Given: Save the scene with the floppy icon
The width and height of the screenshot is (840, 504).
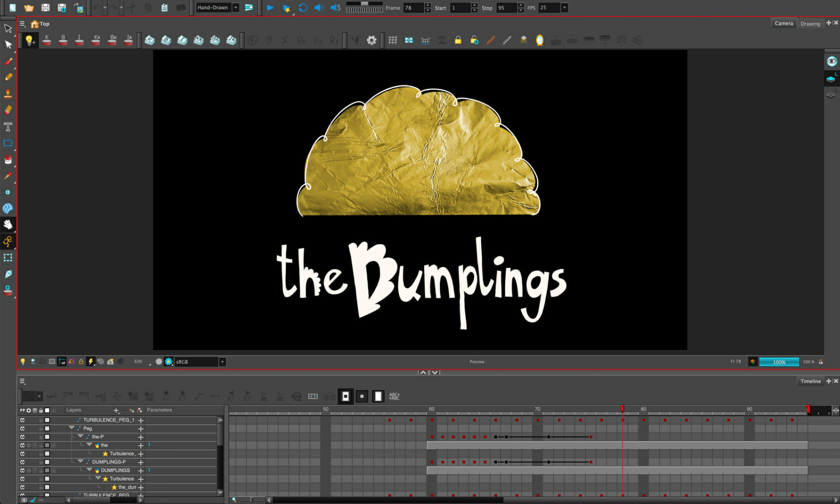Looking at the screenshot, I should (45, 7).
